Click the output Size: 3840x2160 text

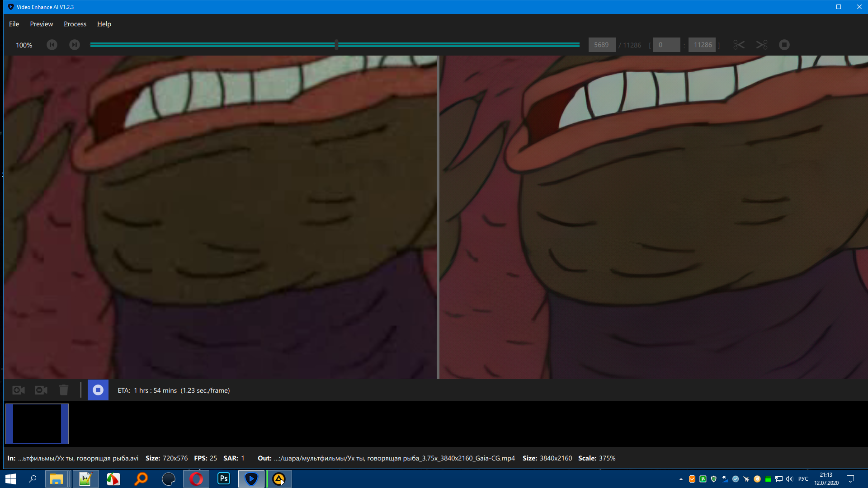click(547, 458)
